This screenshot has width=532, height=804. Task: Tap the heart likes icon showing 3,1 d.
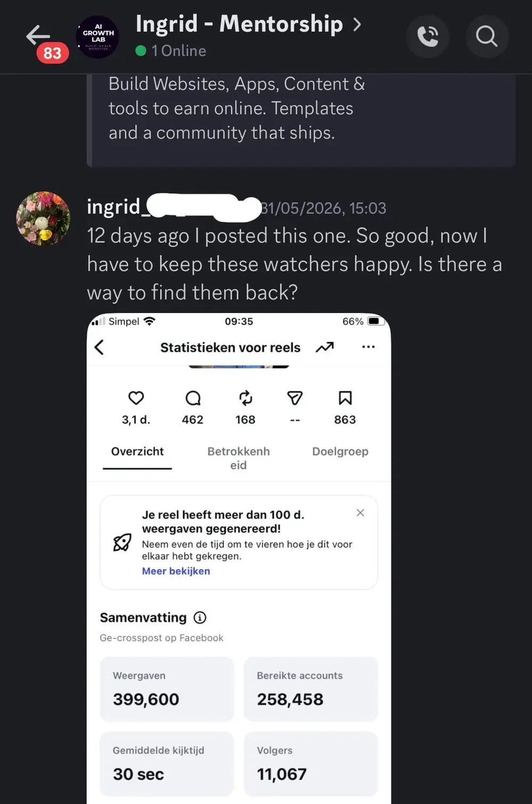136,398
